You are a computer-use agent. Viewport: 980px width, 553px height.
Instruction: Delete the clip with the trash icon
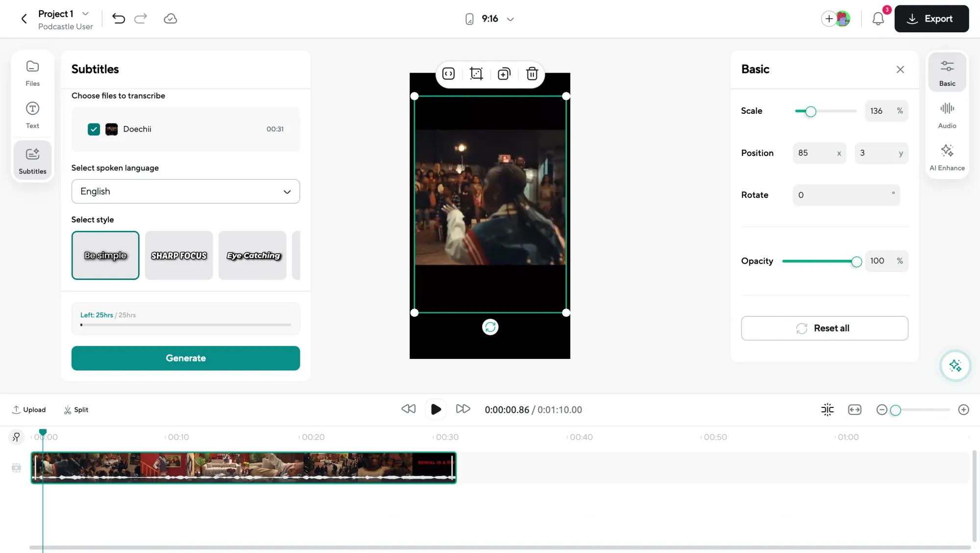click(x=532, y=74)
